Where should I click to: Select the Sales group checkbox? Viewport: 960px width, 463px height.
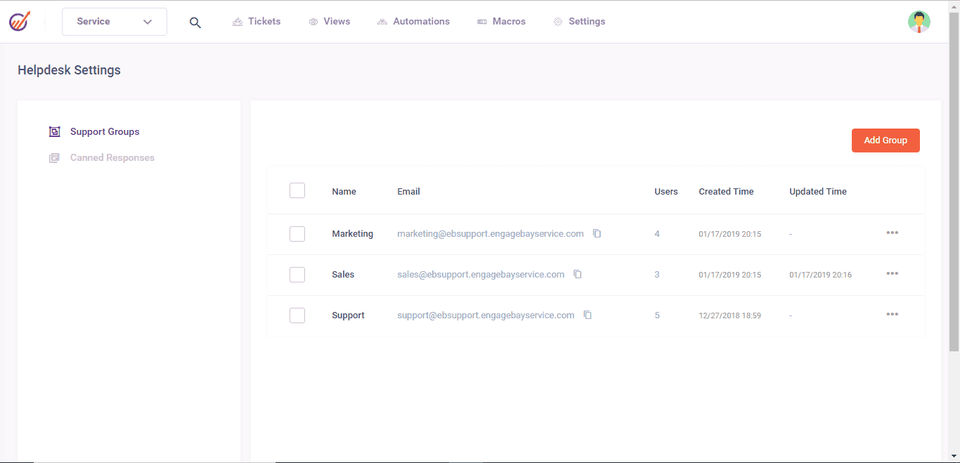(297, 274)
